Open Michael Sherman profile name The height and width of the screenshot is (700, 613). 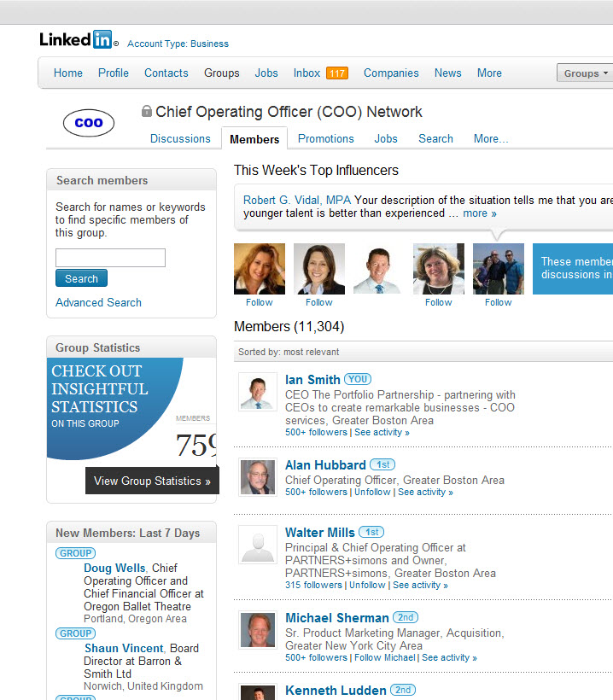pos(337,617)
